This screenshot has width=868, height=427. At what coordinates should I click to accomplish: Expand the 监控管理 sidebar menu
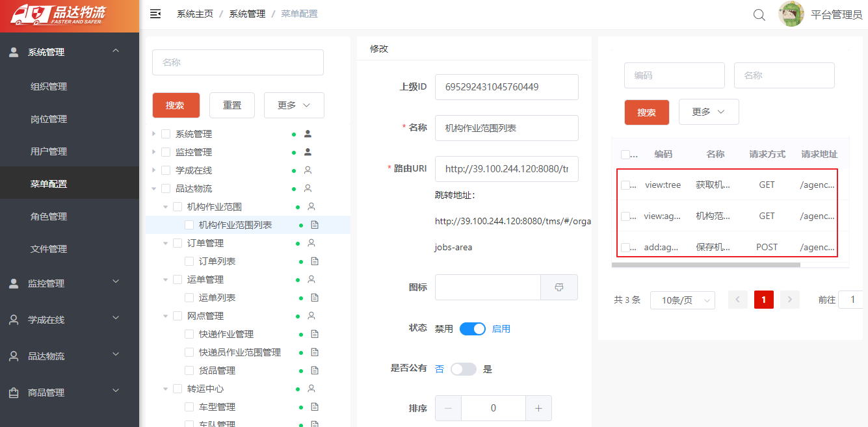70,283
